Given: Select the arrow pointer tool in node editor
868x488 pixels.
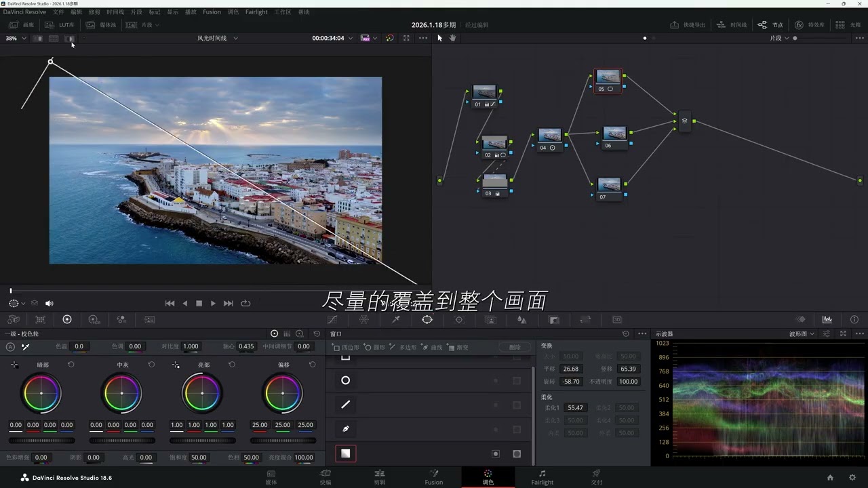Looking at the screenshot, I should point(439,38).
